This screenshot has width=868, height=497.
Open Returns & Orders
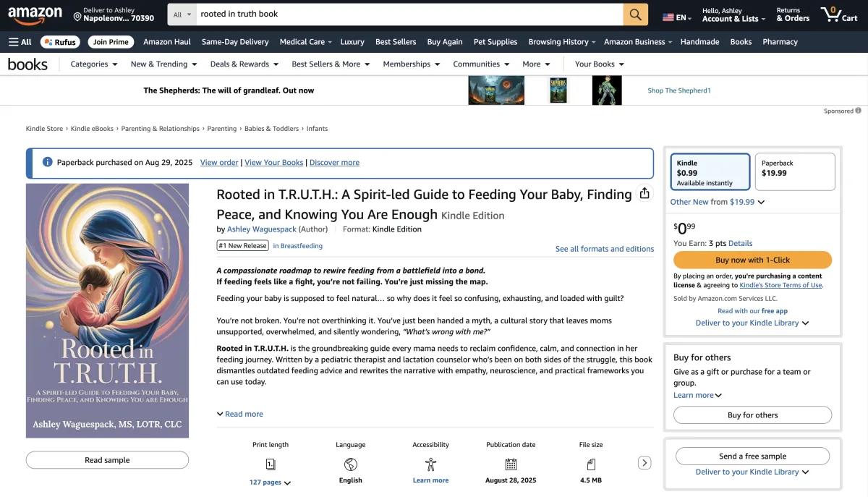[793, 14]
